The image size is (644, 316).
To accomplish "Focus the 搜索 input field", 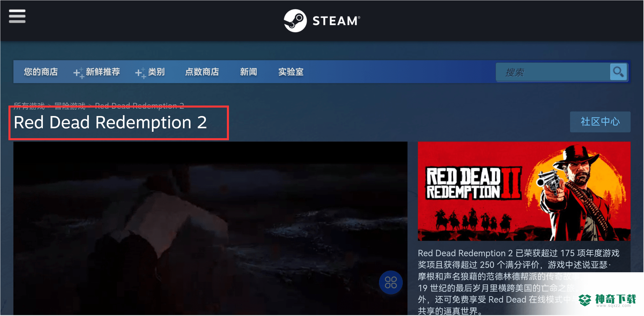I will (x=553, y=72).
